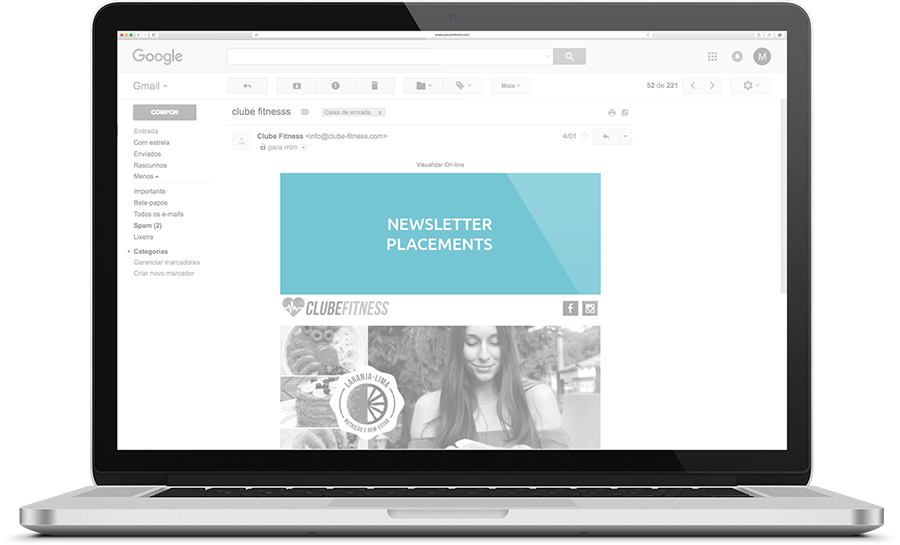Go to the older email arrow

tap(712, 85)
